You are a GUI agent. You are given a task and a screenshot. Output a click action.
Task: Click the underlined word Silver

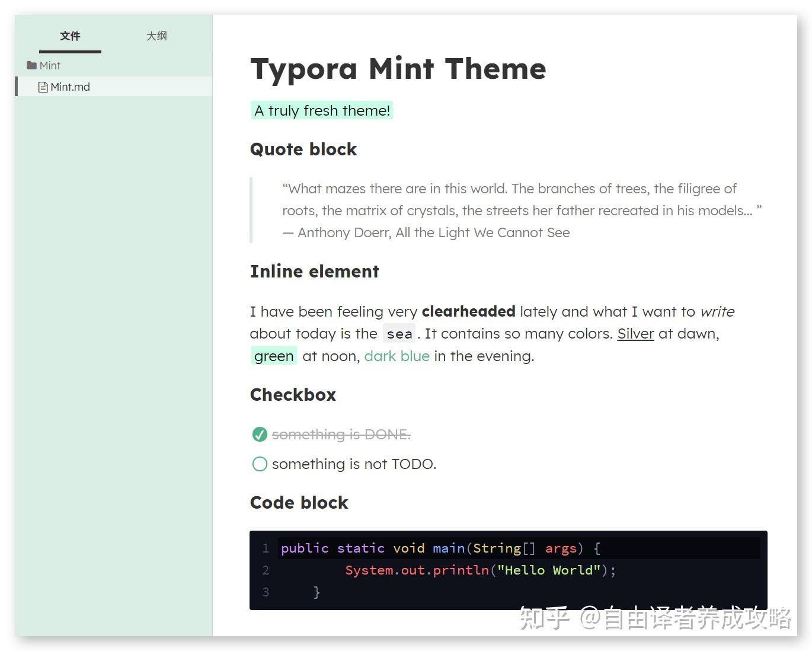(x=635, y=334)
